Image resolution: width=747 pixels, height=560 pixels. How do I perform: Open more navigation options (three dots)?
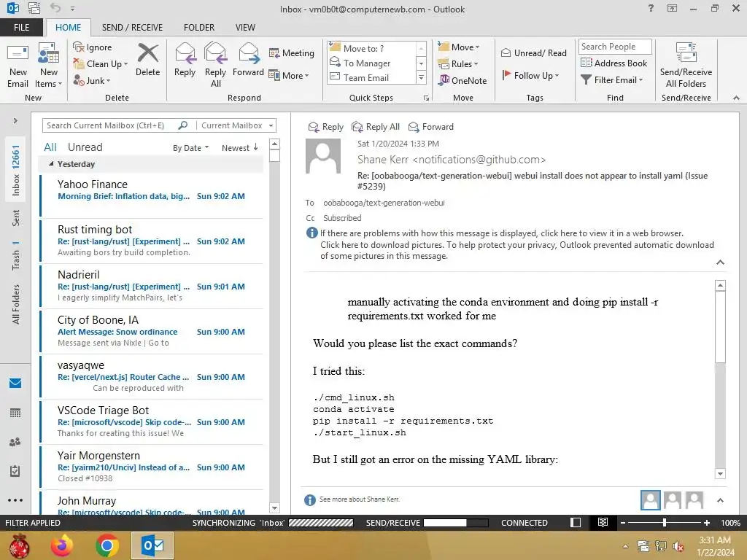coord(15,500)
